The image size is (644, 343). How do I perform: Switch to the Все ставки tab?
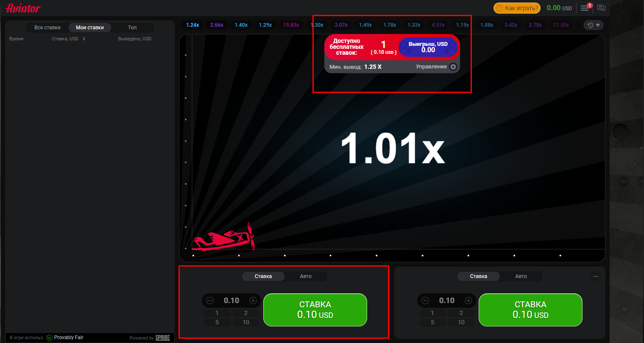tap(47, 27)
